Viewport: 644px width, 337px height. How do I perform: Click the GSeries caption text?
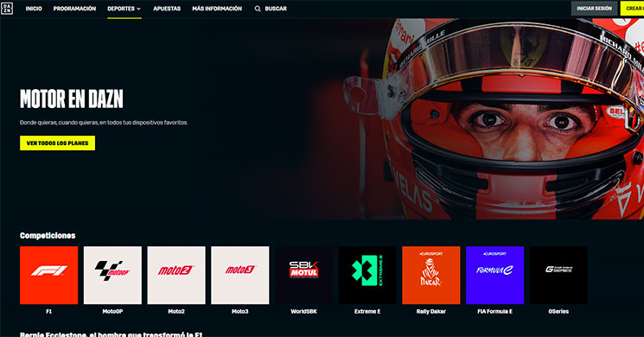click(x=558, y=312)
